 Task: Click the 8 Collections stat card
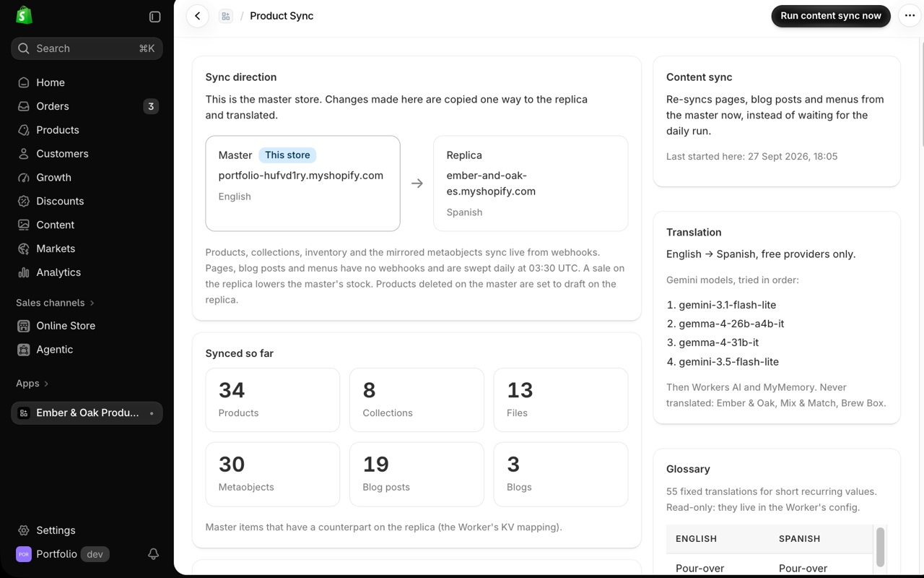pos(417,400)
